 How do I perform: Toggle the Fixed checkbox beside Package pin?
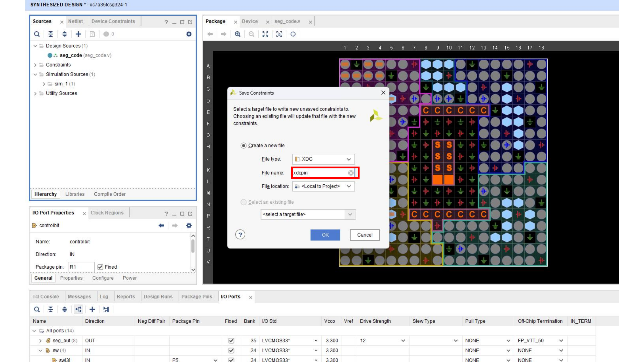tap(100, 267)
